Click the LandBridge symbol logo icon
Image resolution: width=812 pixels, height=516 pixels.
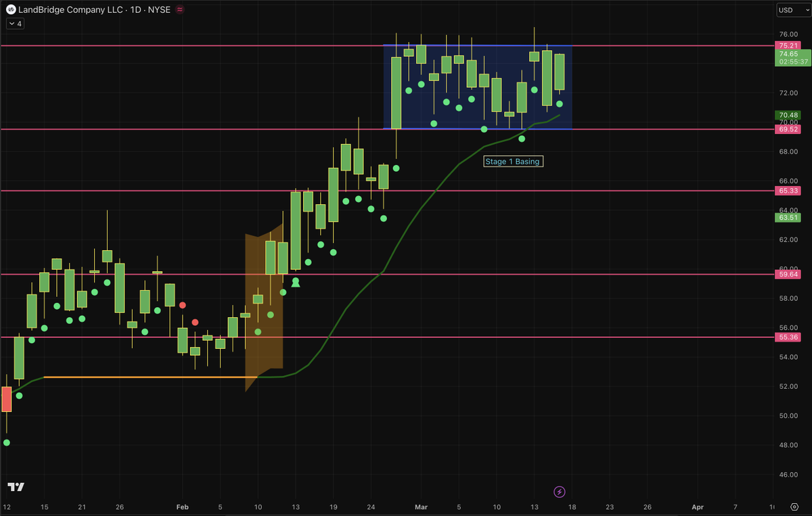coord(12,9)
